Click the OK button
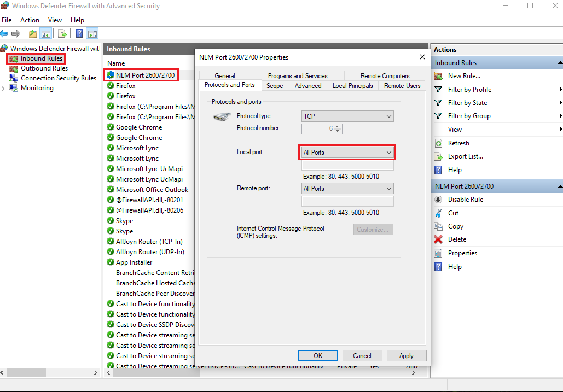This screenshot has height=392, width=563. [318, 356]
